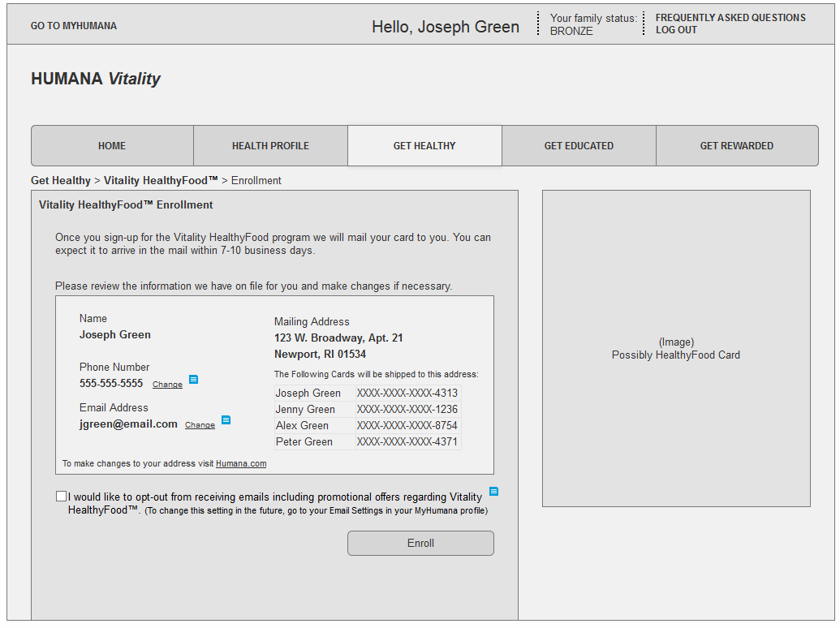Click the note icon beside email Change link
Viewport: 840px width, 628px height.
click(x=226, y=419)
